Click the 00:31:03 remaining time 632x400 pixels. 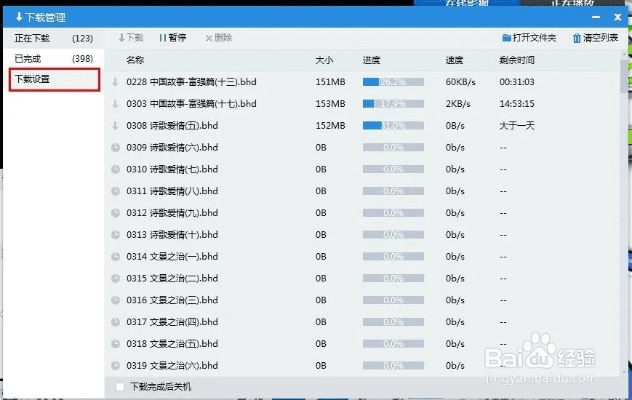(x=517, y=82)
